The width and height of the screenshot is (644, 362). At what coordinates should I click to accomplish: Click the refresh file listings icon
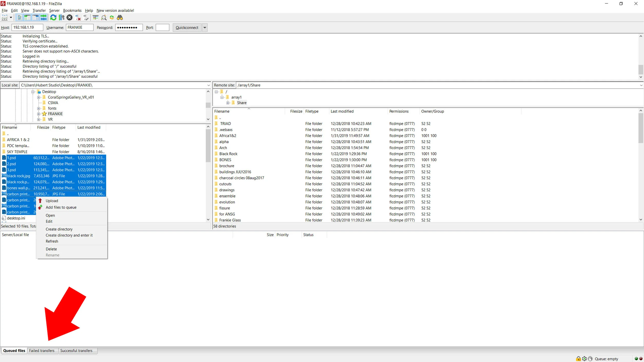(53, 18)
